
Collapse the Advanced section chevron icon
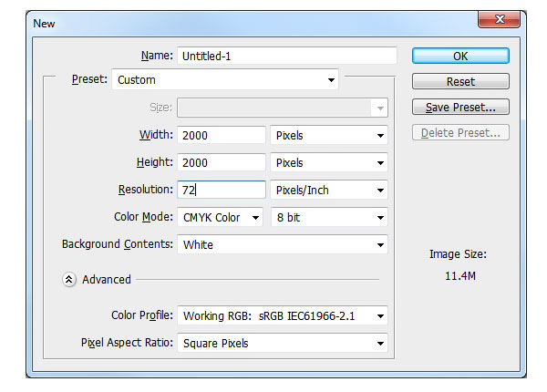[69, 279]
